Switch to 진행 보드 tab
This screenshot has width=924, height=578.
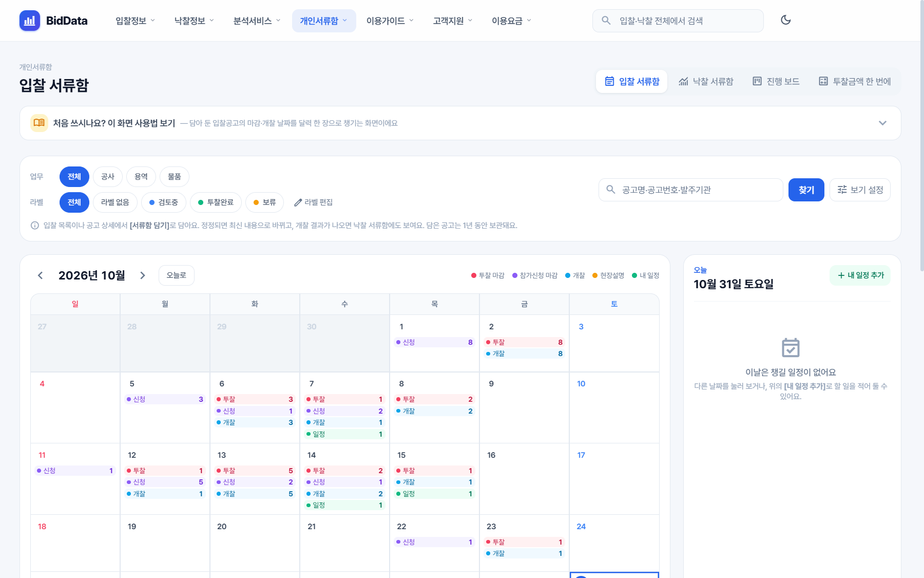pos(776,81)
